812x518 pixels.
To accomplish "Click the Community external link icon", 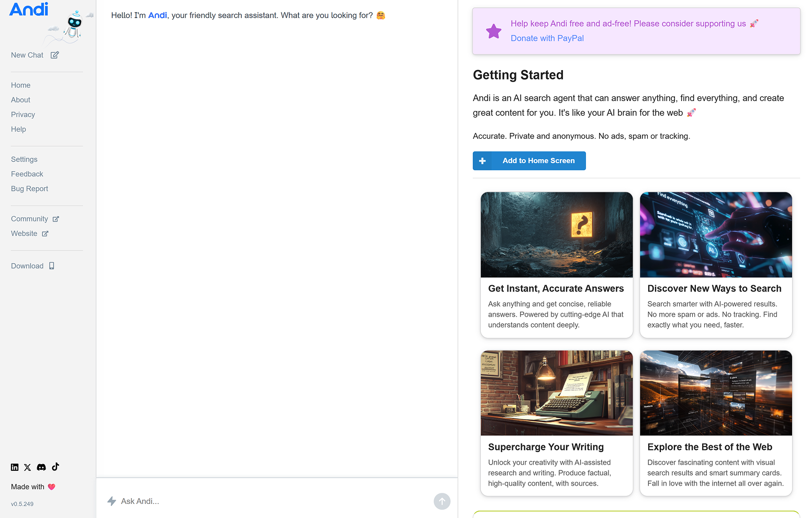I will (x=56, y=219).
